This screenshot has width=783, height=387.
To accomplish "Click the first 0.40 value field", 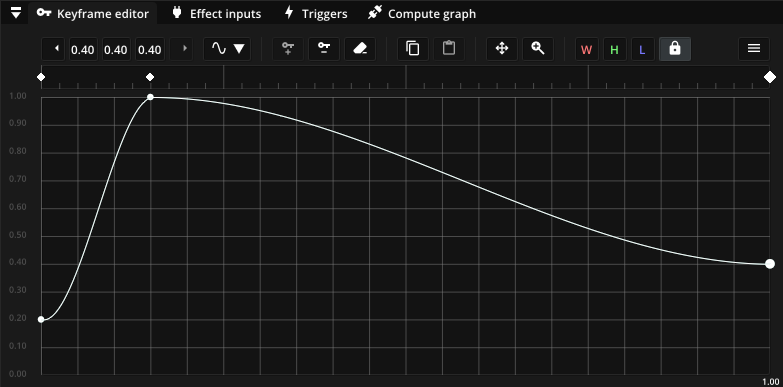I will click(x=83, y=49).
